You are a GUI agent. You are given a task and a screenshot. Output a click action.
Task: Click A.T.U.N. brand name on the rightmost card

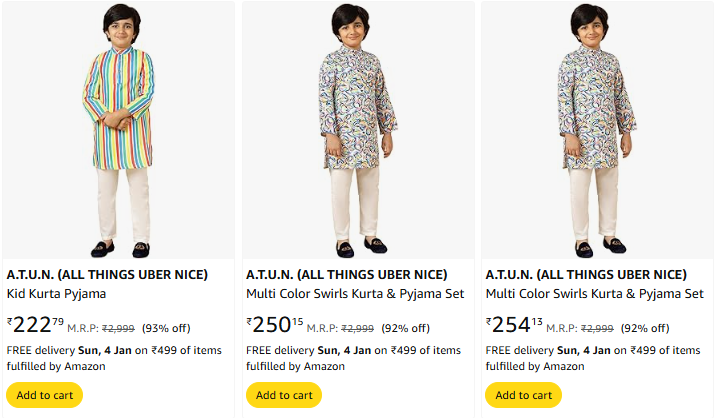coord(585,274)
